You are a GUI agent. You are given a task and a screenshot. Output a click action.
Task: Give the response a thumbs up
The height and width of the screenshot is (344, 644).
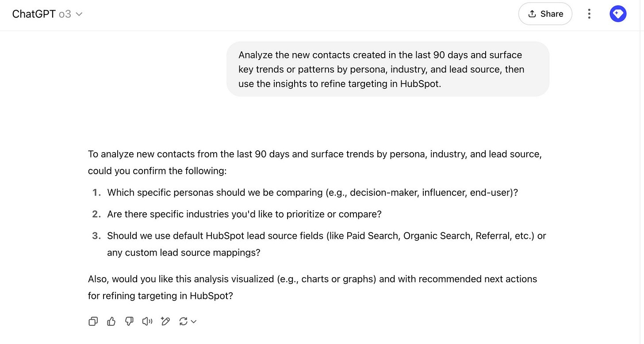[x=111, y=321]
